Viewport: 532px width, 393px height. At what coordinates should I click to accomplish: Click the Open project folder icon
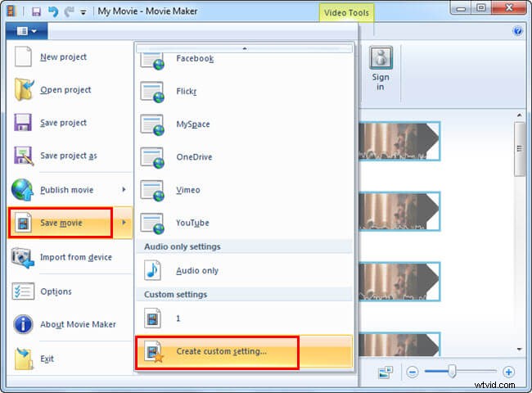coord(24,89)
